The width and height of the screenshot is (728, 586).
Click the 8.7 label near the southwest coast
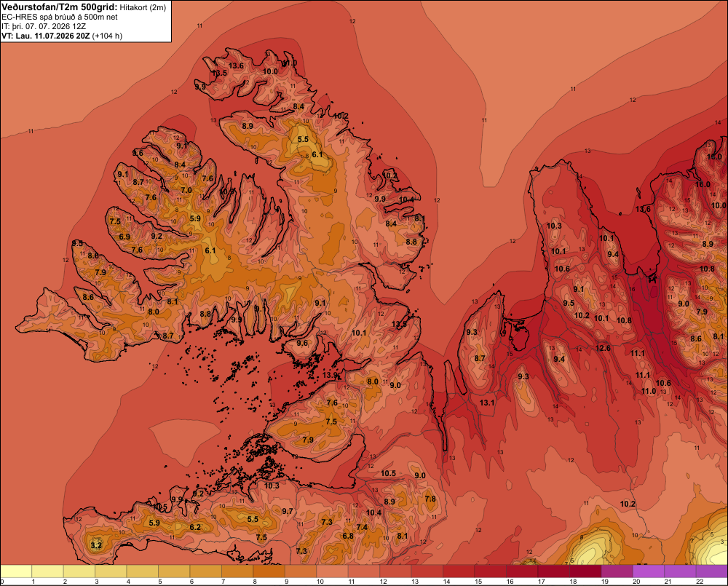coord(167,336)
